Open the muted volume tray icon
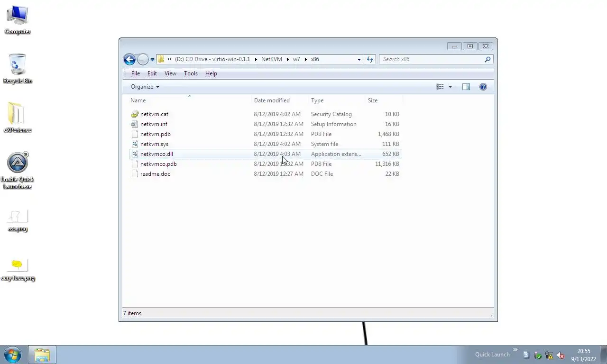 point(561,355)
